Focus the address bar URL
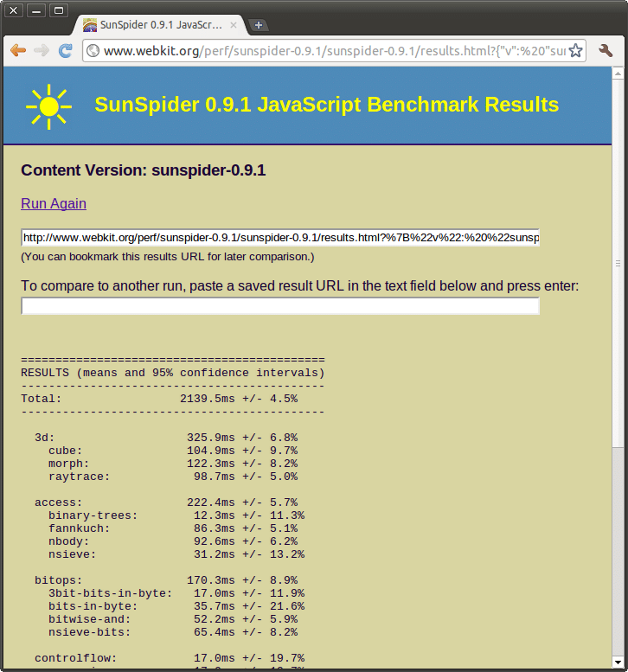Screen dimensions: 628x672 pyautogui.click(x=335, y=51)
